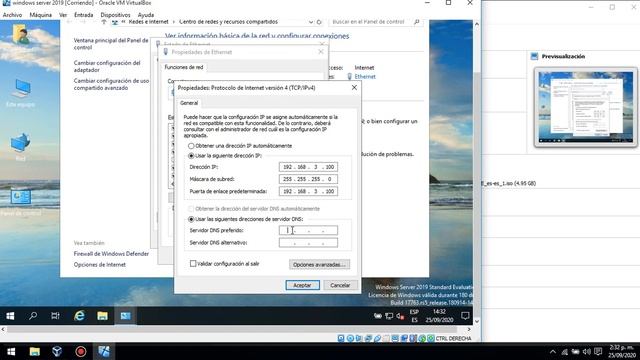Open guest notification center icon
The image size is (640, 360).
pos(465,316)
